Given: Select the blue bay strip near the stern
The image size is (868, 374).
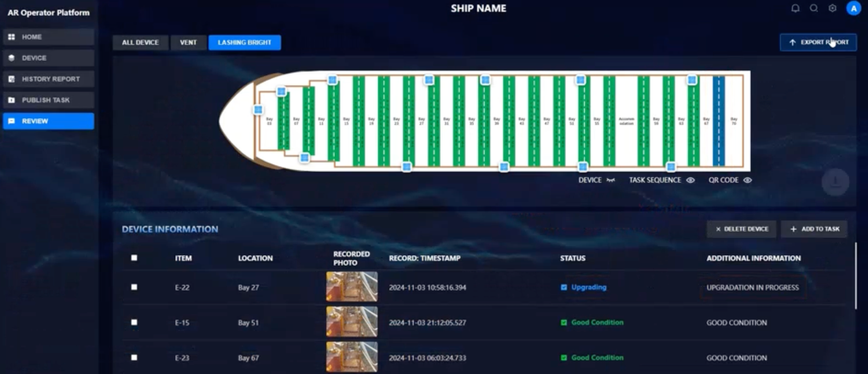Looking at the screenshot, I should [x=719, y=121].
